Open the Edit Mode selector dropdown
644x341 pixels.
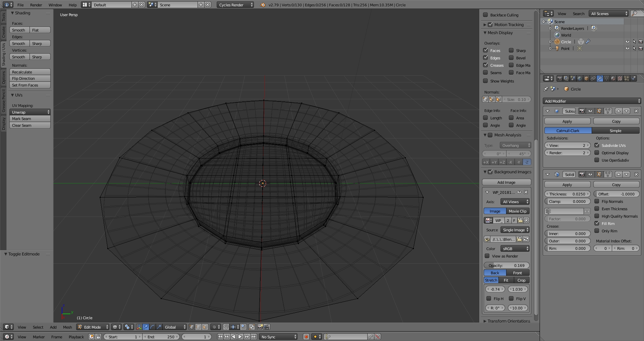[x=93, y=327]
